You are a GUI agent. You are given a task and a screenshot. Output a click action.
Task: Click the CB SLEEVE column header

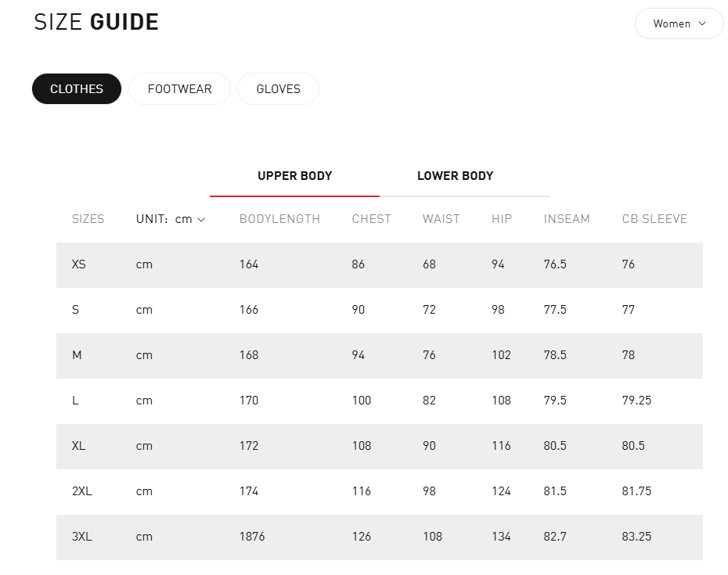click(654, 219)
